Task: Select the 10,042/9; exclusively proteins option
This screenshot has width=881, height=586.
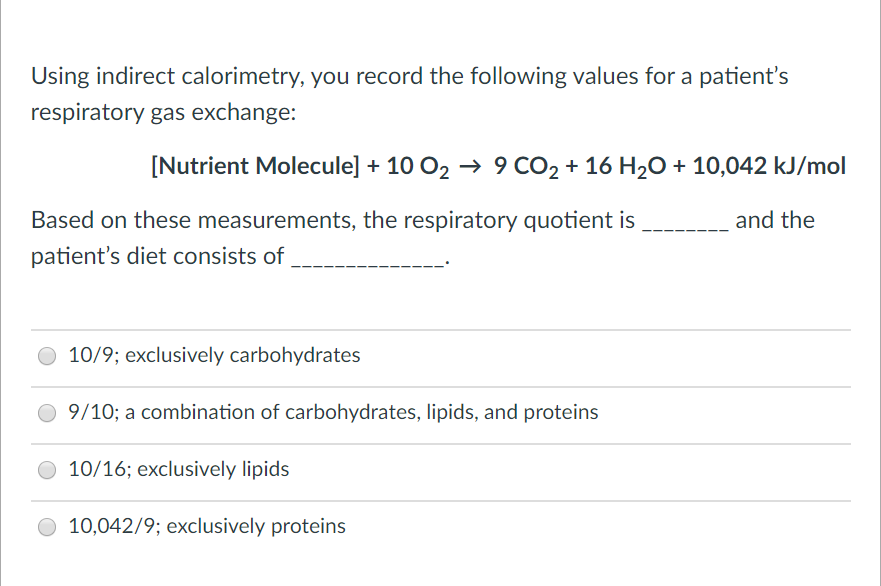Action: pyautogui.click(x=46, y=526)
